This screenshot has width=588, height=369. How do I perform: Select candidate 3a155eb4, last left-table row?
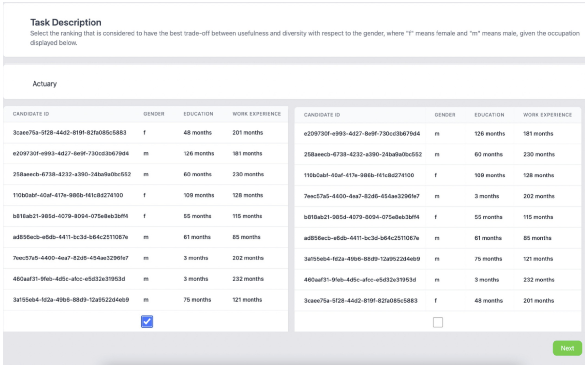pyautogui.click(x=71, y=300)
